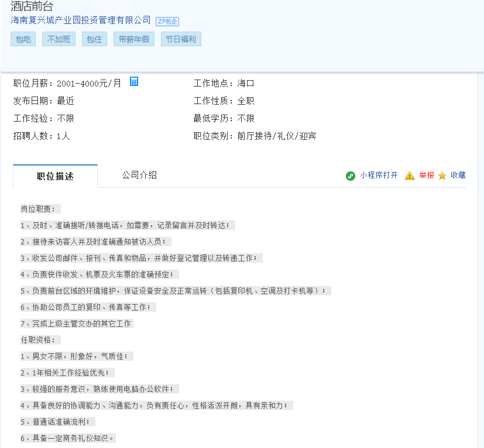The width and height of the screenshot is (484, 448).
Task: Open the 公司介绍 tab
Action: 139,175
